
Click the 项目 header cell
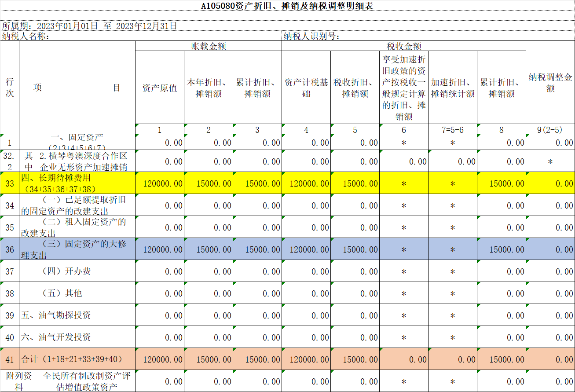point(77,88)
